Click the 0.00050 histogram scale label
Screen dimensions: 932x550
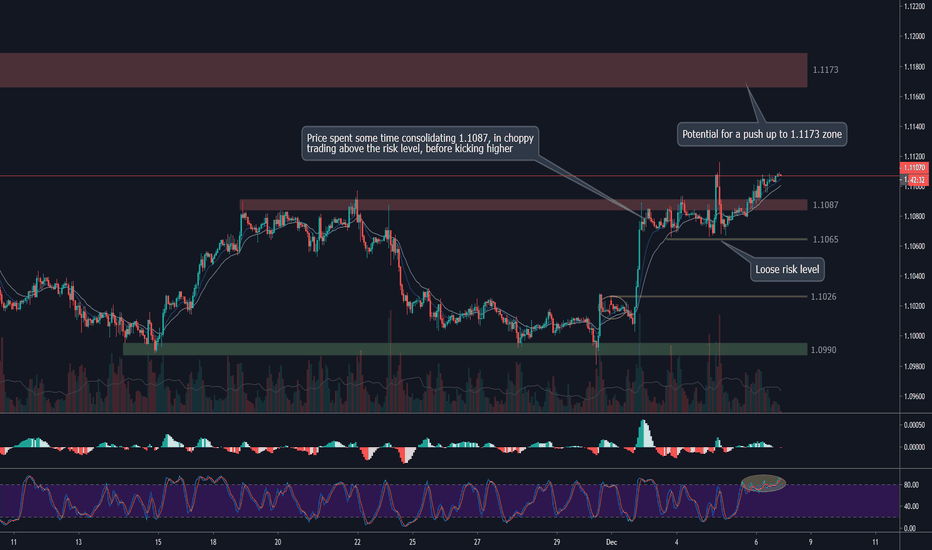coord(913,425)
